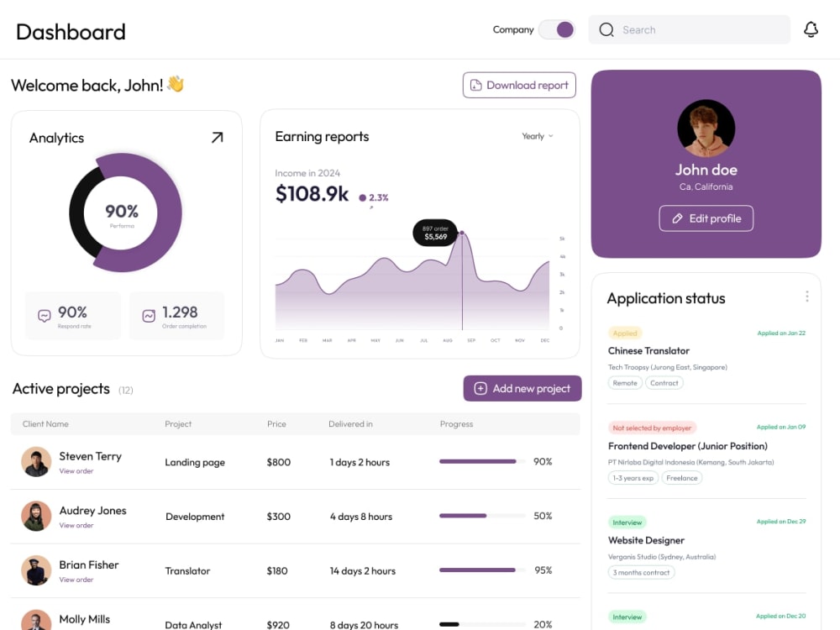The height and width of the screenshot is (630, 840).
Task: Sort by Project column header
Action: coord(178,423)
